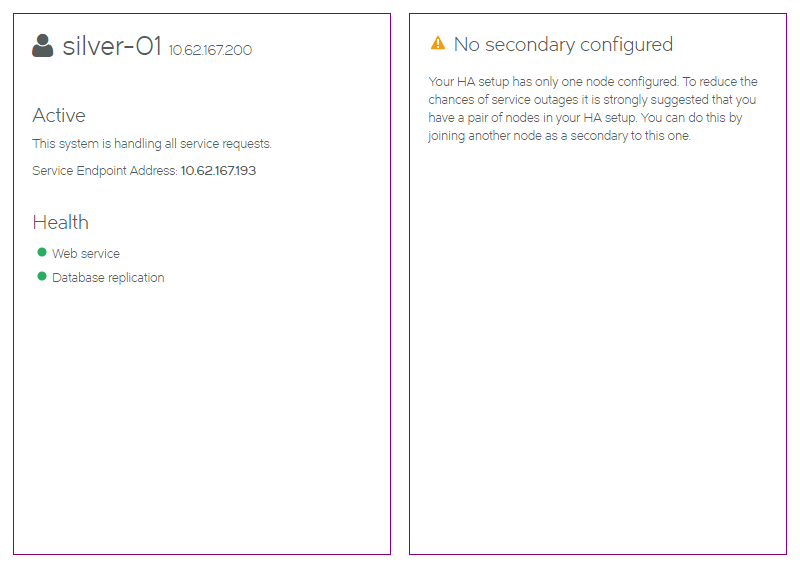Click the green Database replication status dot
Image resolution: width=800 pixels, height=562 pixels.
(x=42, y=276)
